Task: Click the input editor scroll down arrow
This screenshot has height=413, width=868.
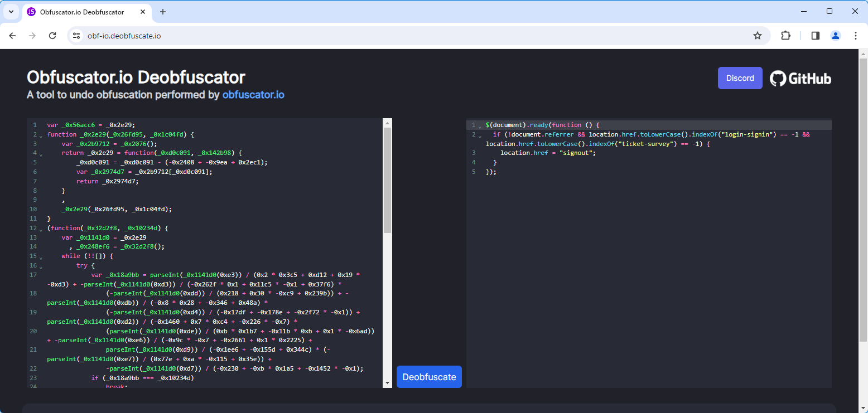Action: point(388,383)
